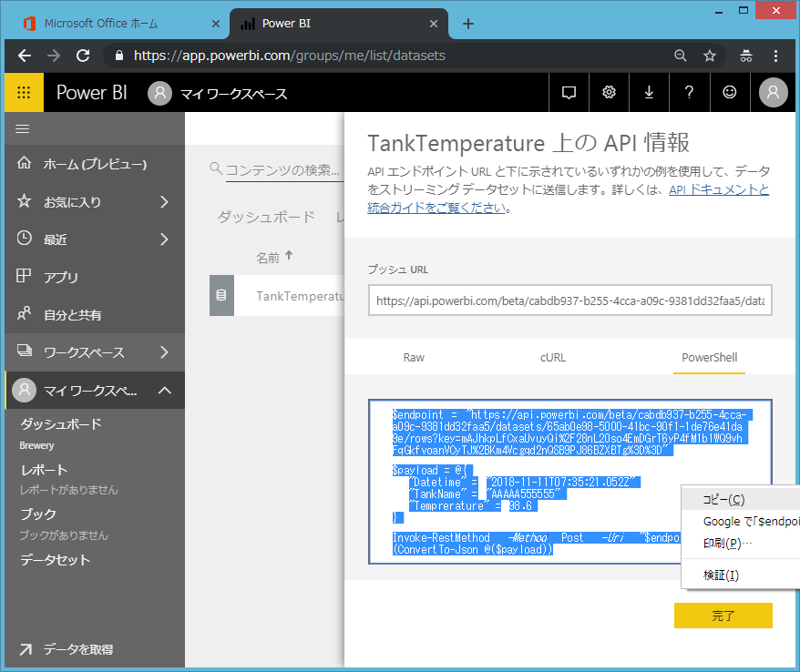Expand the ワークスペース flyout chevron

pyautogui.click(x=164, y=352)
